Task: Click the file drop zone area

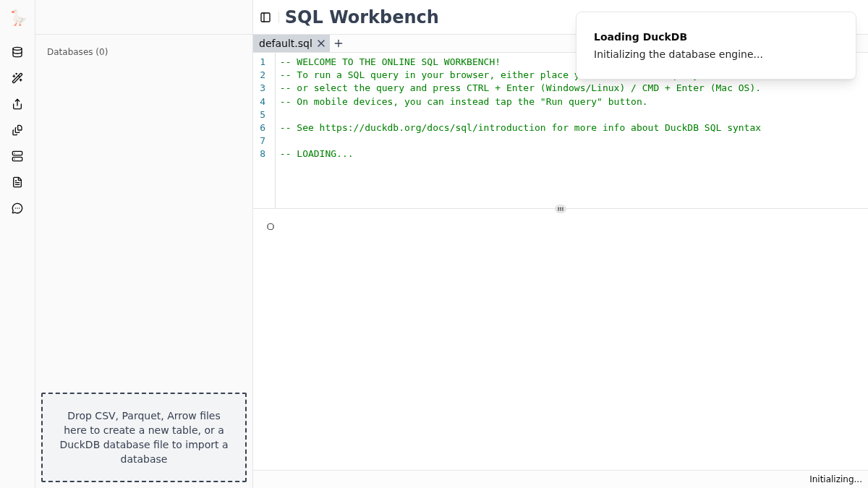Action: pyautogui.click(x=144, y=437)
